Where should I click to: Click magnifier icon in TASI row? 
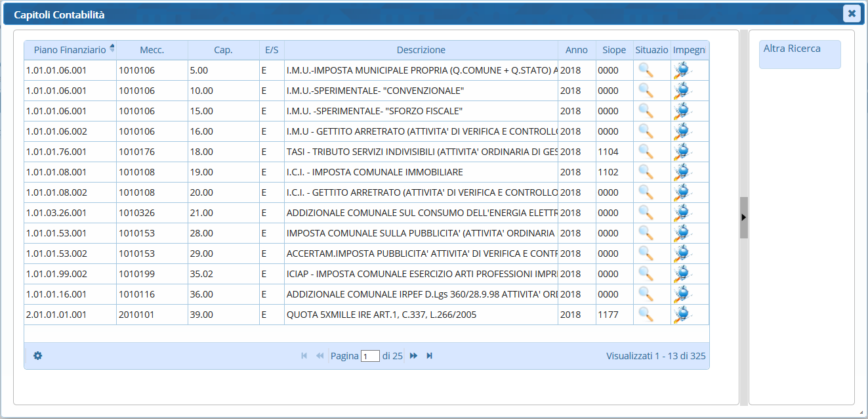pos(646,152)
